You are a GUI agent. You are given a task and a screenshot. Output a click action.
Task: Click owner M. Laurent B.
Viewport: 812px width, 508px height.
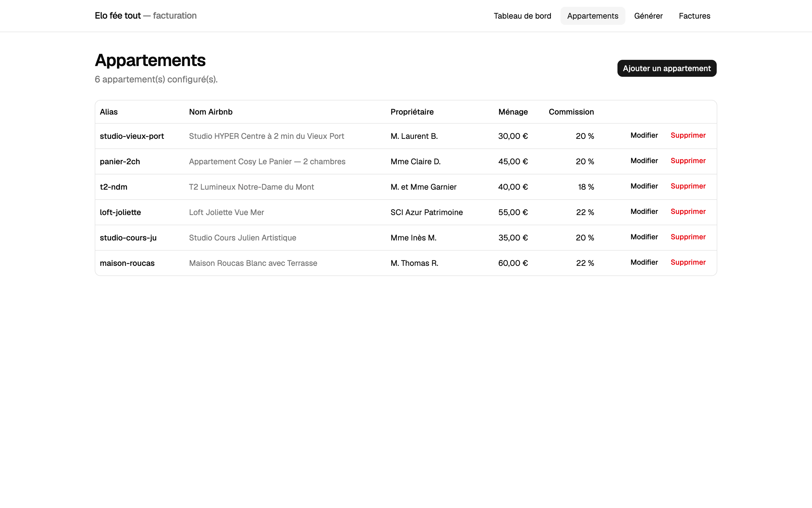coord(414,136)
